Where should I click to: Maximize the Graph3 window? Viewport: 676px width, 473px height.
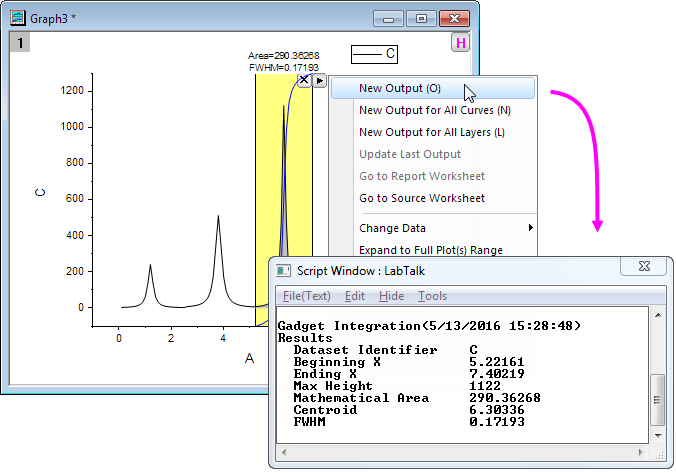coord(420,18)
